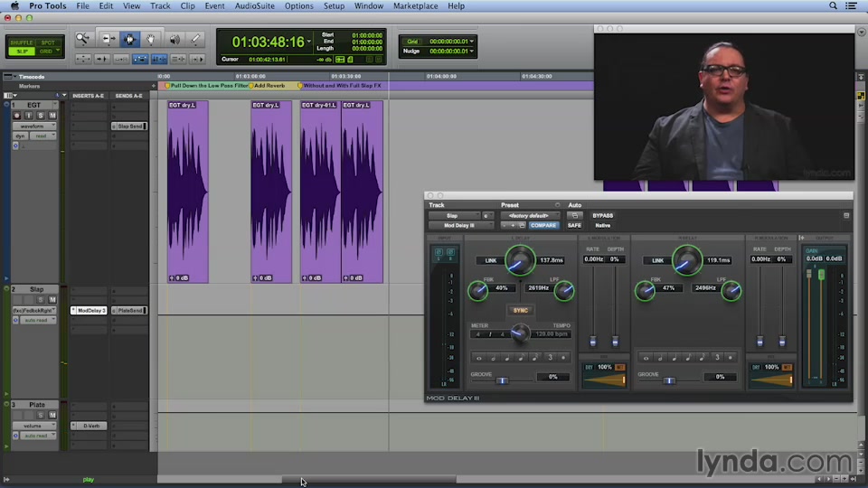The width and height of the screenshot is (868, 488).
Task: Click the next preset plus button
Action: [513, 226]
